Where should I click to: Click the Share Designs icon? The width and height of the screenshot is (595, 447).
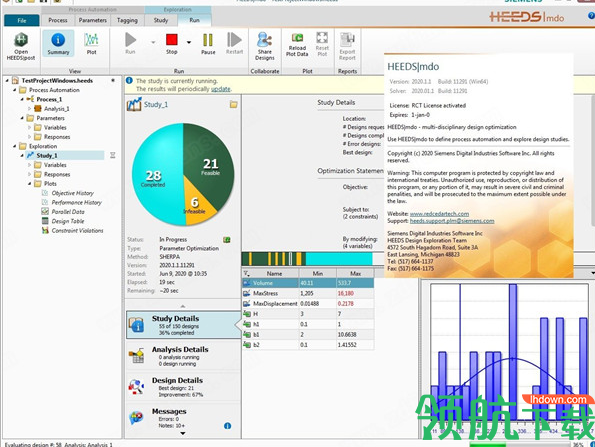click(264, 46)
